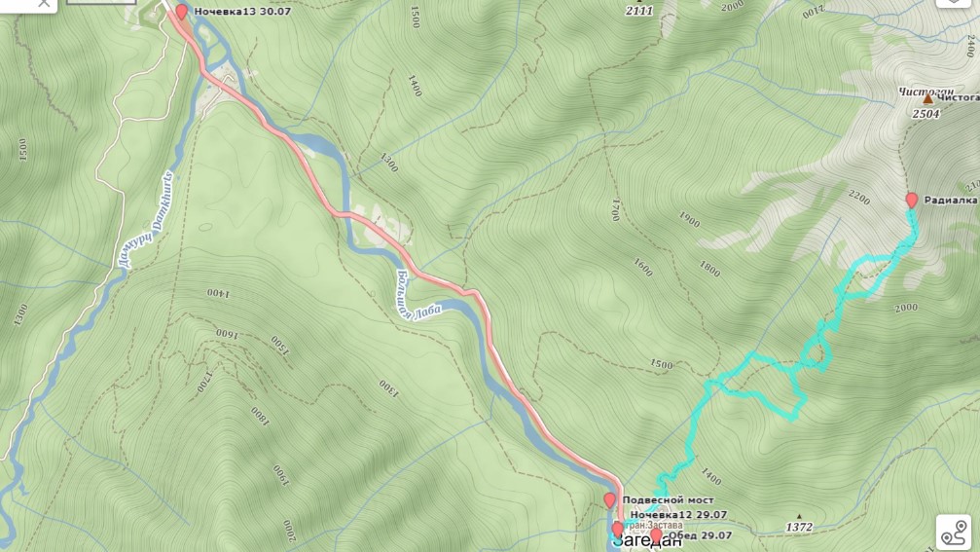Screen dimensions: 980x552
Task: Click the Дамхурц river name label
Action: tap(146, 220)
